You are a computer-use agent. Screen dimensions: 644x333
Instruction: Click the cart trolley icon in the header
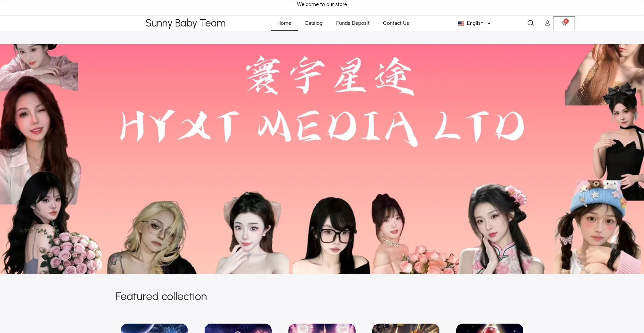564,23
